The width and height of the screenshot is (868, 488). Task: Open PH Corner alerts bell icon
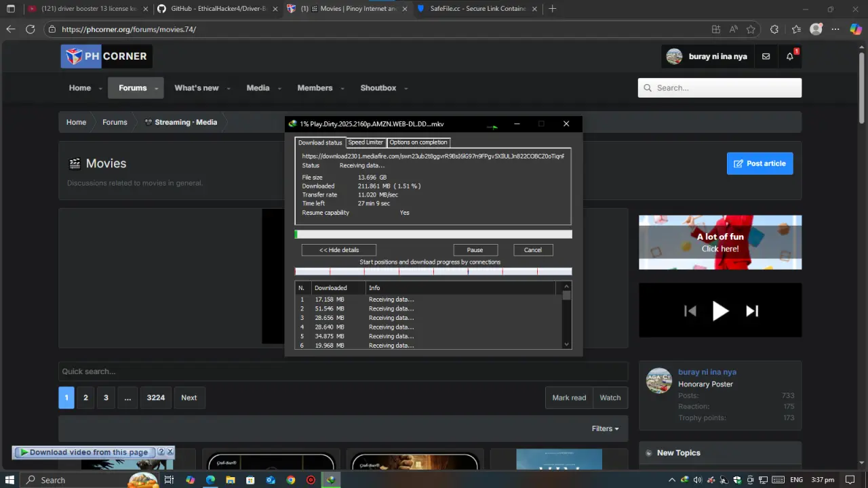790,56
